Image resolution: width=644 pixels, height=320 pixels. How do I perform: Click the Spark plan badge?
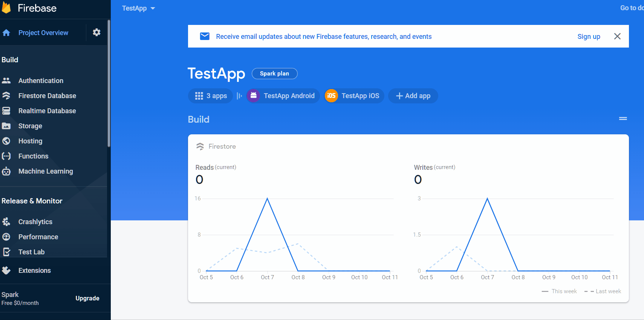(x=274, y=74)
